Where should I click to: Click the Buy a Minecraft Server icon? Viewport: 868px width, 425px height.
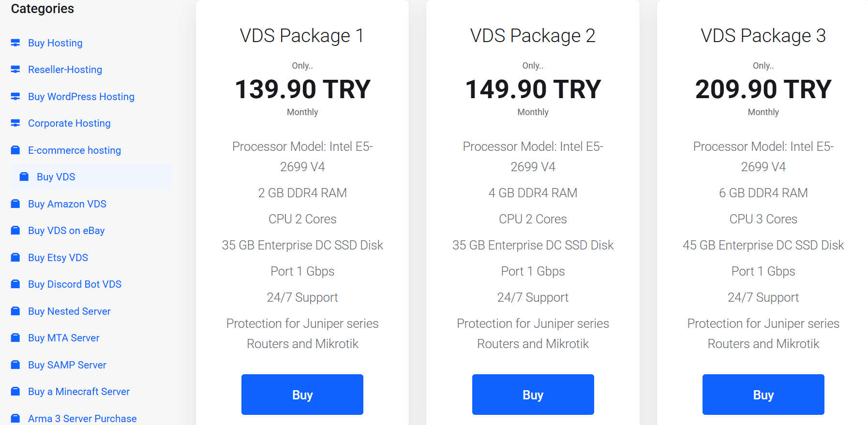click(x=15, y=392)
